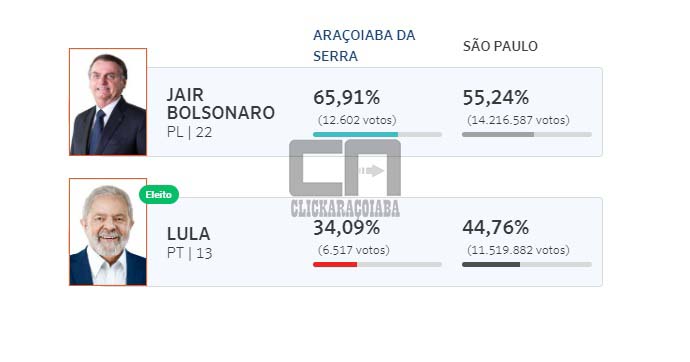Click Jair Bolsonaro's candidate photo

click(x=108, y=102)
